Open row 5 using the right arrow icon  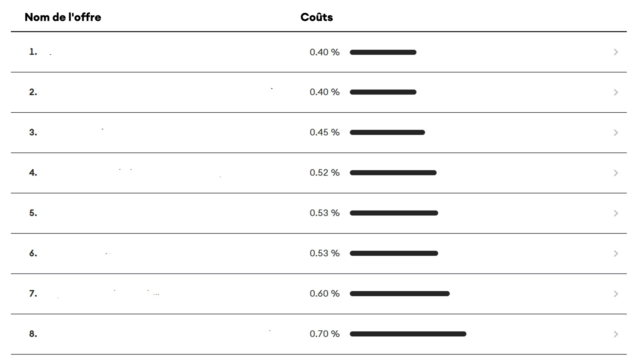616,213
